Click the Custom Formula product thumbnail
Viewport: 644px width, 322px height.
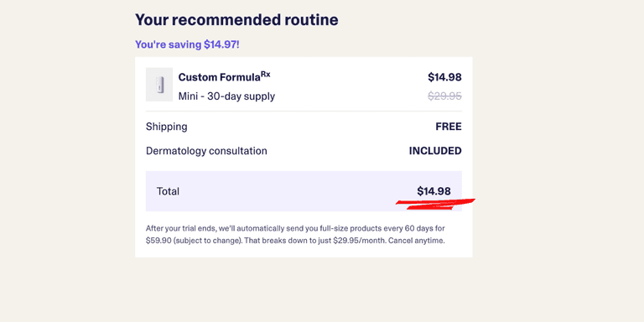[x=159, y=85]
